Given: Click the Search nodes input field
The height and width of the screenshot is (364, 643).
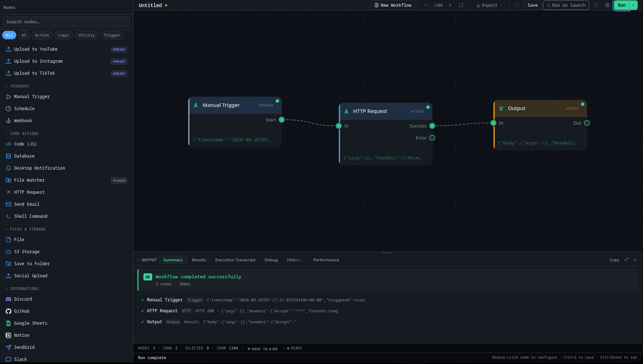Looking at the screenshot, I should (x=66, y=22).
